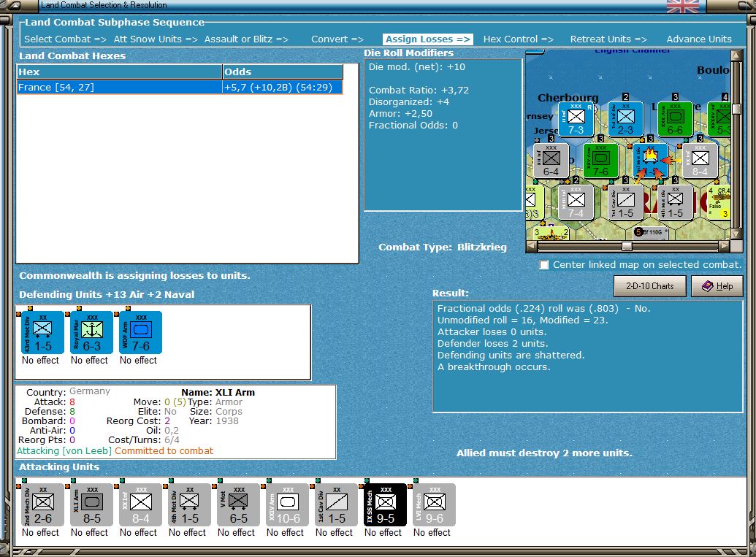
Task: Select the XLI Arm attacking unit
Action: (91, 505)
